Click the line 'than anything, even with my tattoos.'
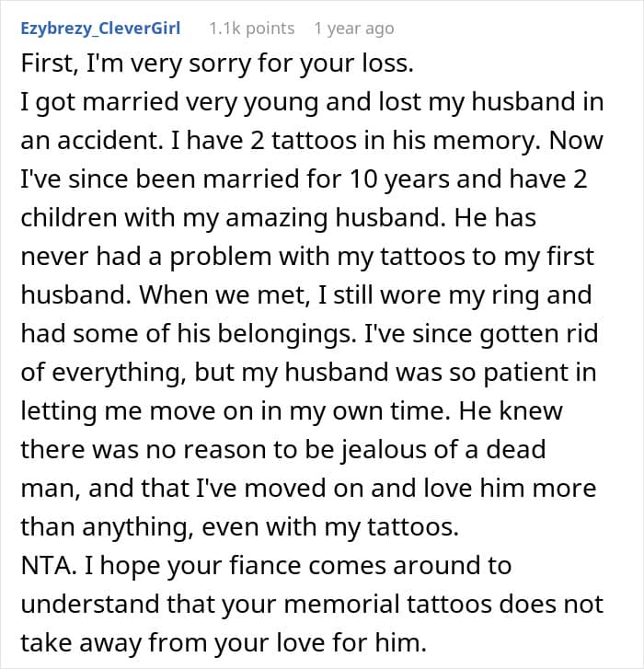644x669 pixels. [240, 528]
